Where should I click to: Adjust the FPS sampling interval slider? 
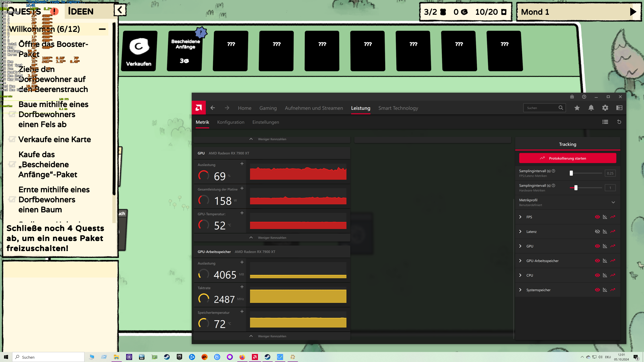pyautogui.click(x=571, y=173)
